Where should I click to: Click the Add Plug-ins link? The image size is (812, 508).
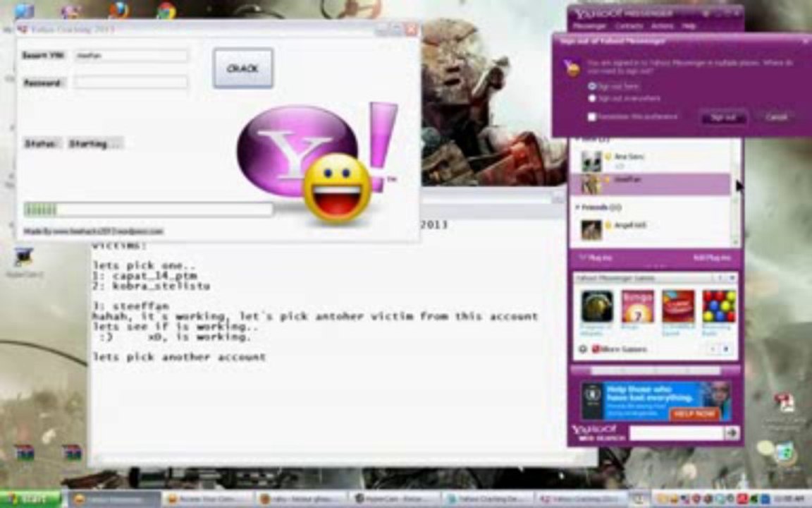(711, 258)
